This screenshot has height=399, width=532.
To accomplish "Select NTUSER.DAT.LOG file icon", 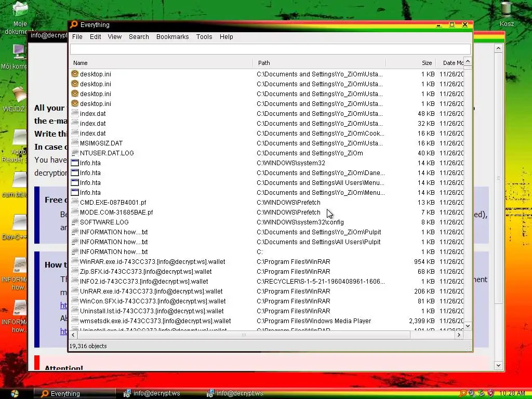I will pos(75,153).
